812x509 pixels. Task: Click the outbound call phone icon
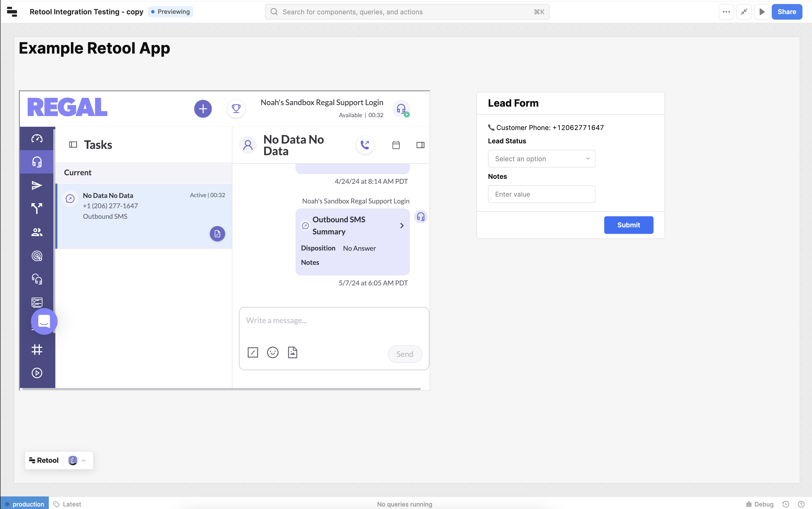(365, 145)
